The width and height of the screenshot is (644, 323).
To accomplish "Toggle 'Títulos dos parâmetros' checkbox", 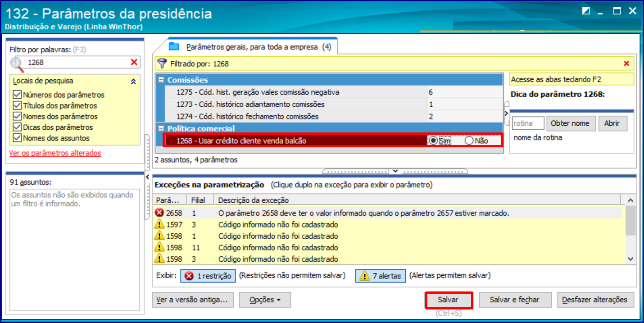I will click(17, 105).
